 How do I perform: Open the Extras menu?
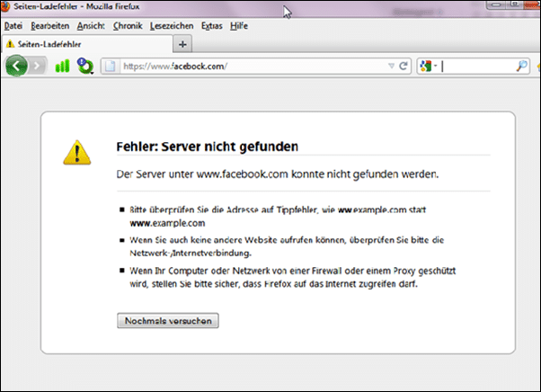211,26
